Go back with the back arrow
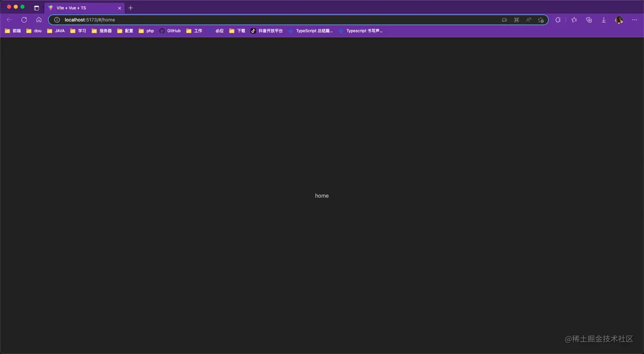Image resolution: width=644 pixels, height=354 pixels. 9,20
